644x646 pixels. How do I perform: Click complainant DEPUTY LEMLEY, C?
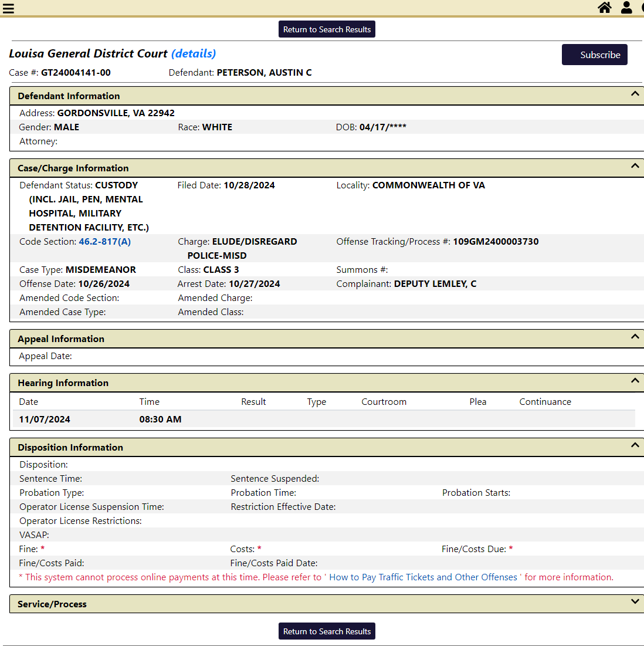tap(435, 284)
